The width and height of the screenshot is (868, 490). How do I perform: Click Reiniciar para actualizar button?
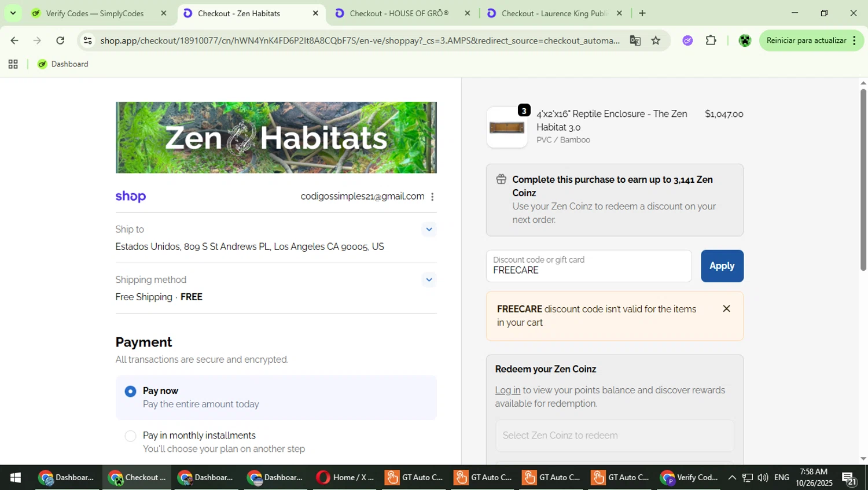pos(806,40)
